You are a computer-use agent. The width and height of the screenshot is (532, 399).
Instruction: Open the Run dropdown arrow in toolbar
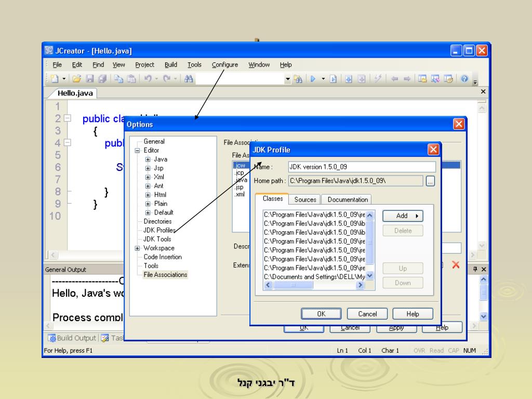(323, 79)
